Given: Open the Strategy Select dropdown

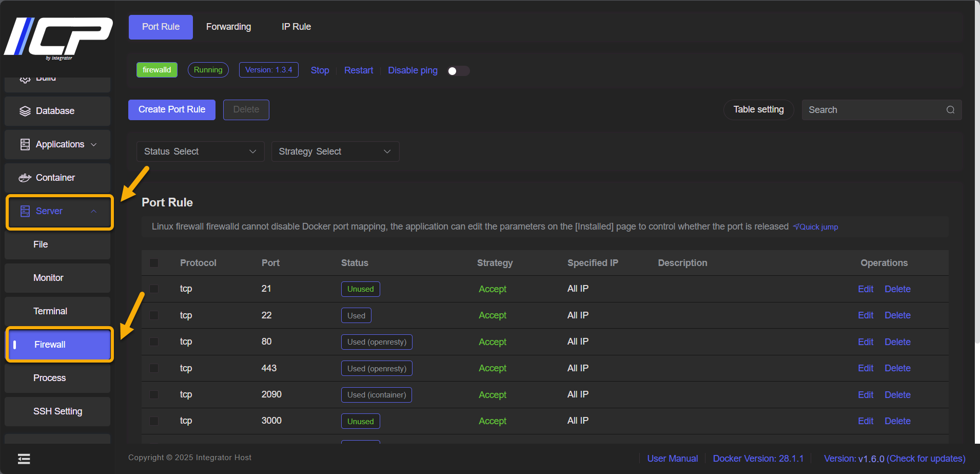Looking at the screenshot, I should pyautogui.click(x=335, y=151).
